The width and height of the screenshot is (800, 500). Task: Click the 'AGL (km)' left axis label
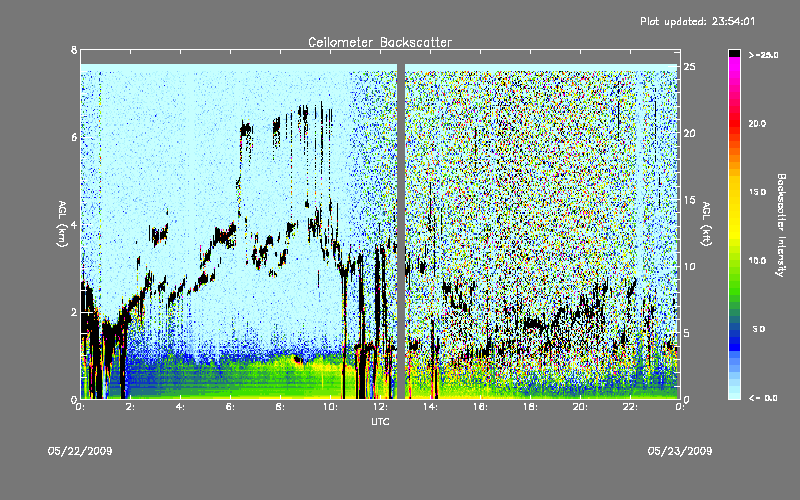click(x=62, y=224)
